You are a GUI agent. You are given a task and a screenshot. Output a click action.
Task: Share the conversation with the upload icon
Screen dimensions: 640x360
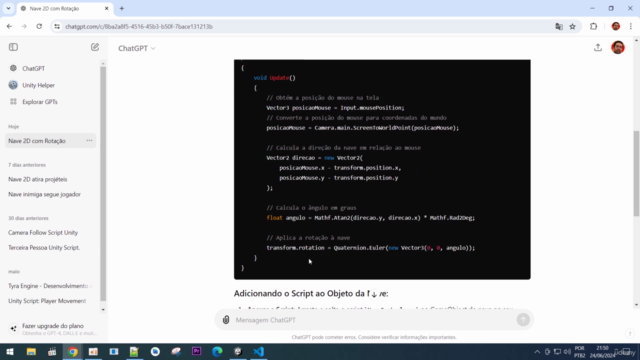click(598, 47)
